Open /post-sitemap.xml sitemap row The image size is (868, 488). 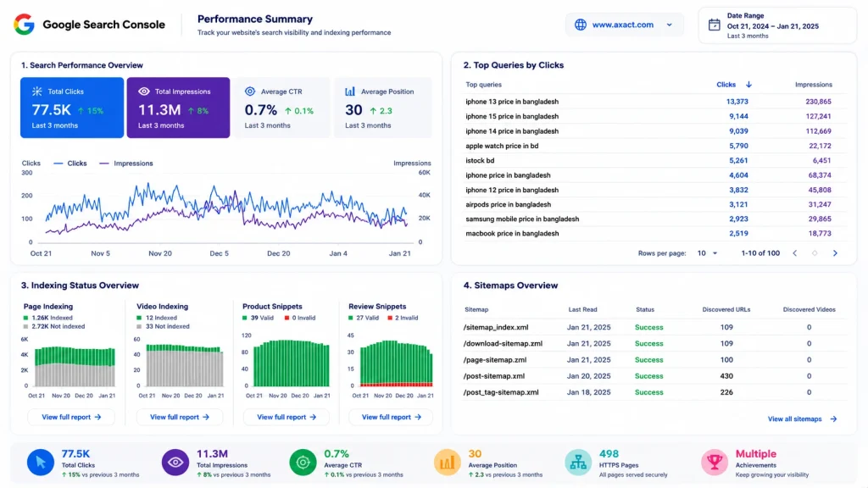654,376
